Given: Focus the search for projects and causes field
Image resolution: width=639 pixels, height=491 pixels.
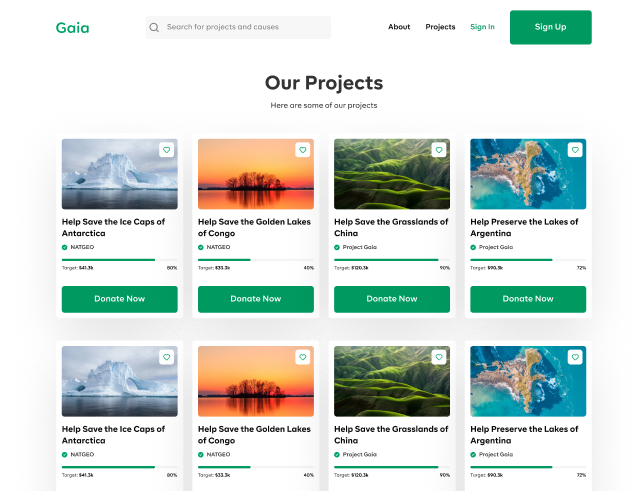Looking at the screenshot, I should tap(238, 27).
